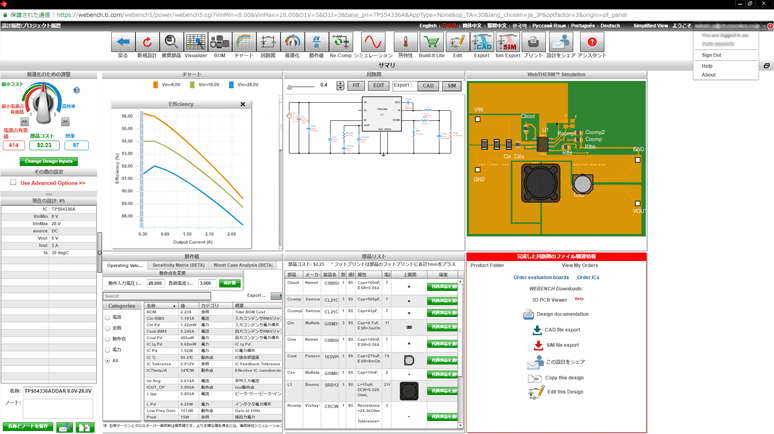The width and height of the screenshot is (774, 434).
Task: Open the schematic toolbar icon
Action: point(268,42)
